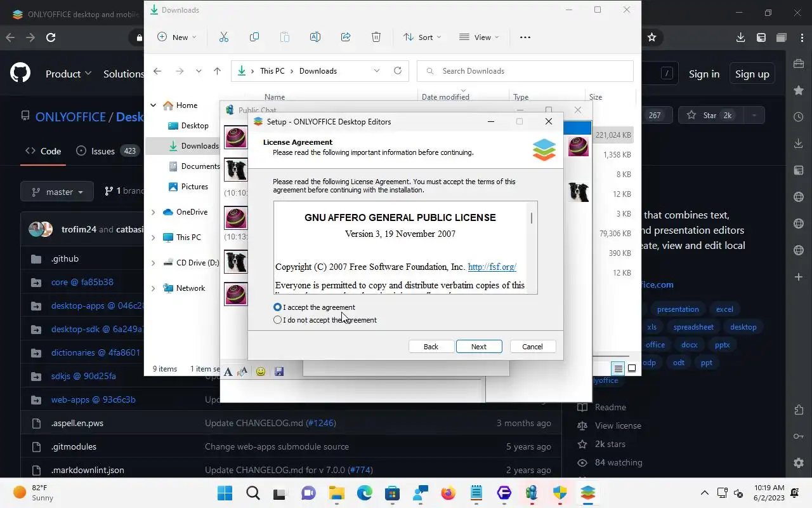Screen dimensions: 812x508
Task: Click the Search Downloads field
Action: pyautogui.click(x=525, y=71)
